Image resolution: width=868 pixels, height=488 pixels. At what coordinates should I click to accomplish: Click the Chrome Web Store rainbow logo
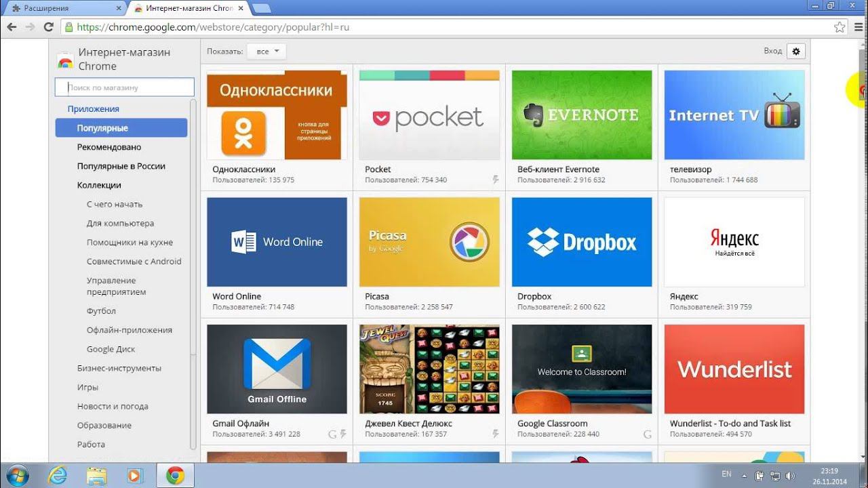point(65,62)
